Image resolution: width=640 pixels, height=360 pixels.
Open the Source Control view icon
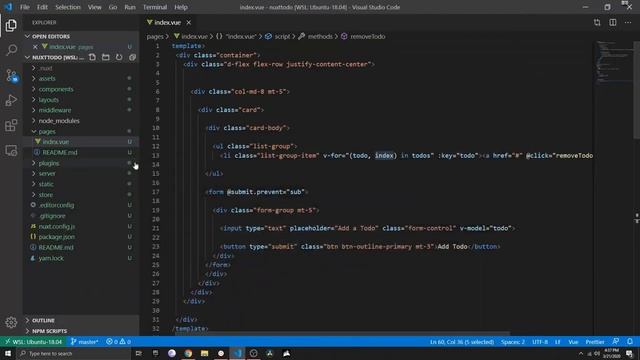click(11, 76)
